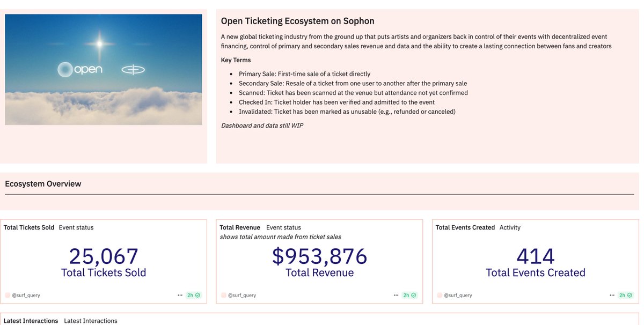
Task: Click the Key Terms subheading
Action: 236,60
